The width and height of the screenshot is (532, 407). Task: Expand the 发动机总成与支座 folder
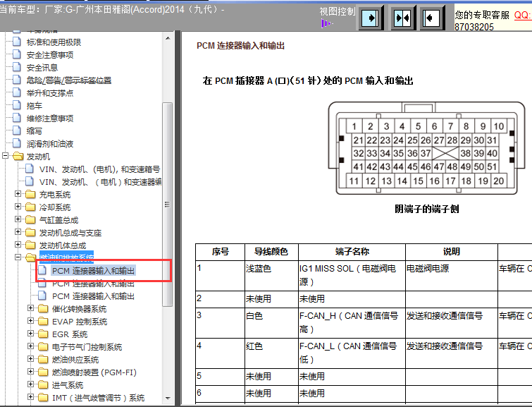coord(18,231)
